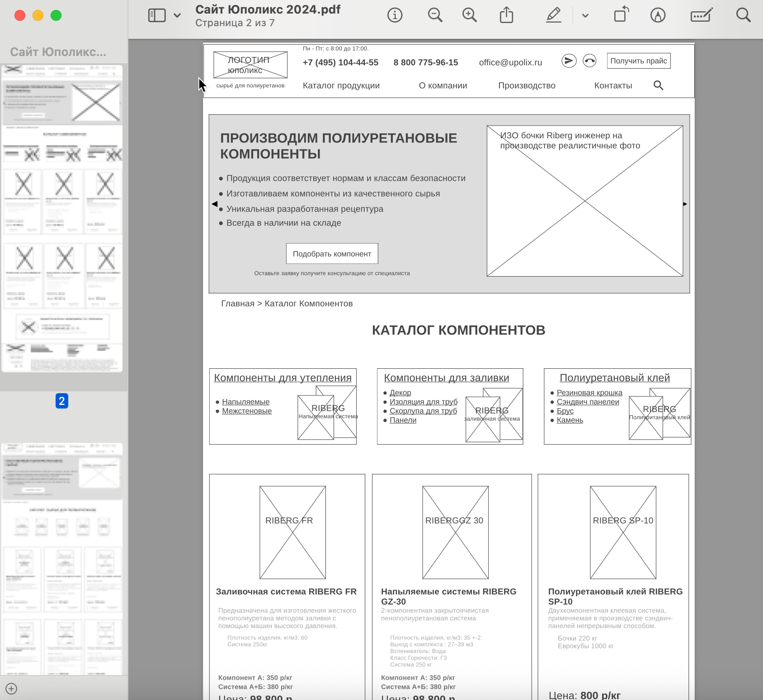Click the Резиновая крошка link
This screenshot has width=763, height=700.
[x=589, y=393]
